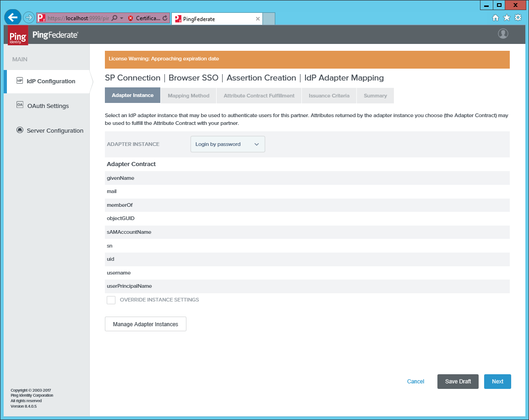The height and width of the screenshot is (420, 529).
Task: Switch to the Summary tab
Action: coord(375,96)
